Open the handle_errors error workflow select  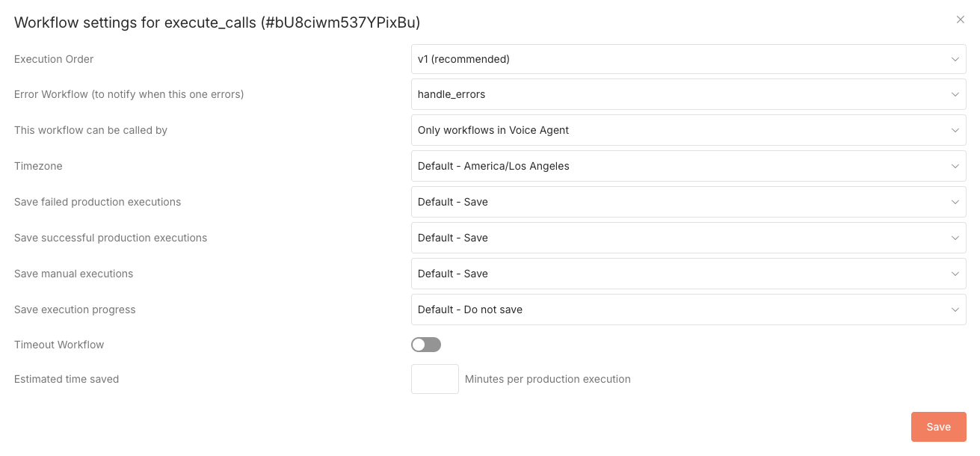point(673,95)
